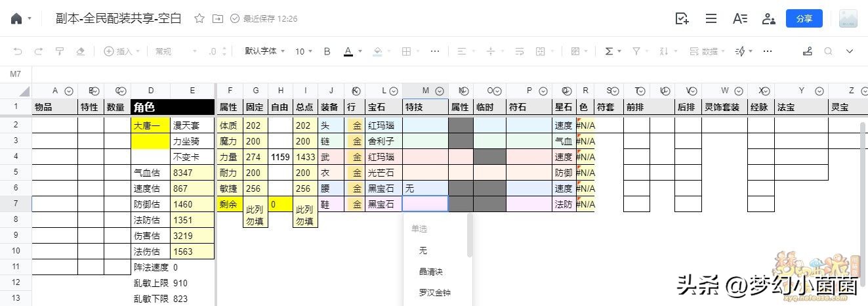Select row 7 header
This screenshot has width=868, height=306.
tap(16, 204)
